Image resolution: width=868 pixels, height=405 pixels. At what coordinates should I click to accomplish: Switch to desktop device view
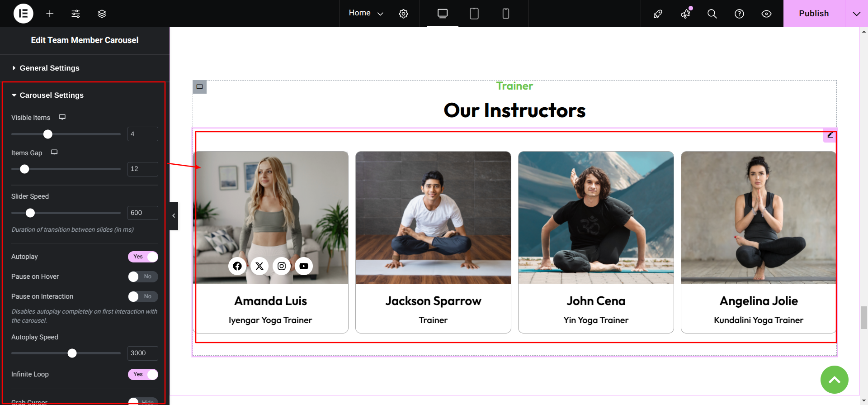tap(443, 14)
